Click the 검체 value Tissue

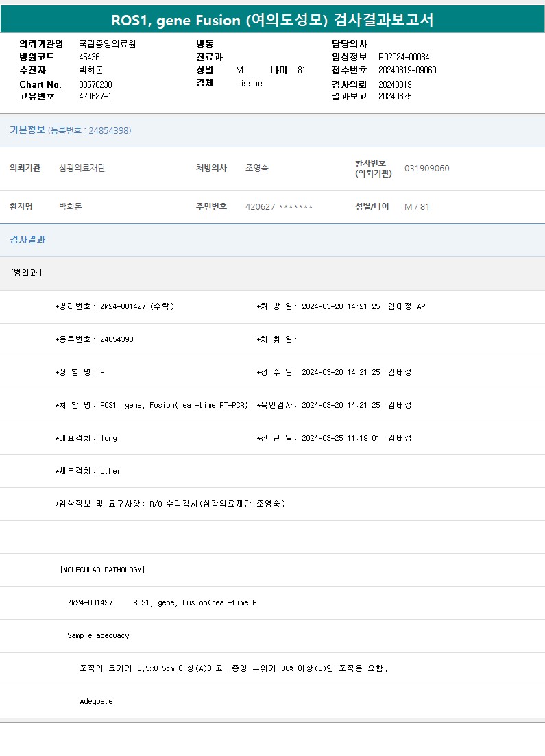pos(249,83)
